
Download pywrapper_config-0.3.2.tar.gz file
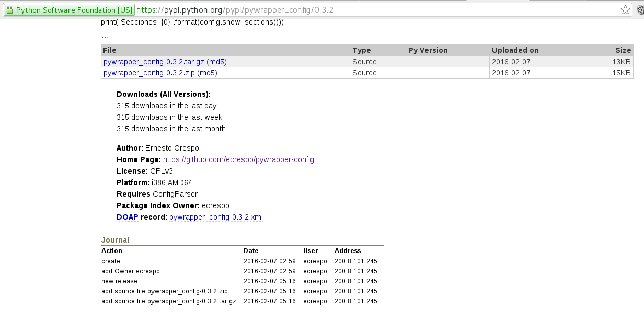click(x=154, y=62)
